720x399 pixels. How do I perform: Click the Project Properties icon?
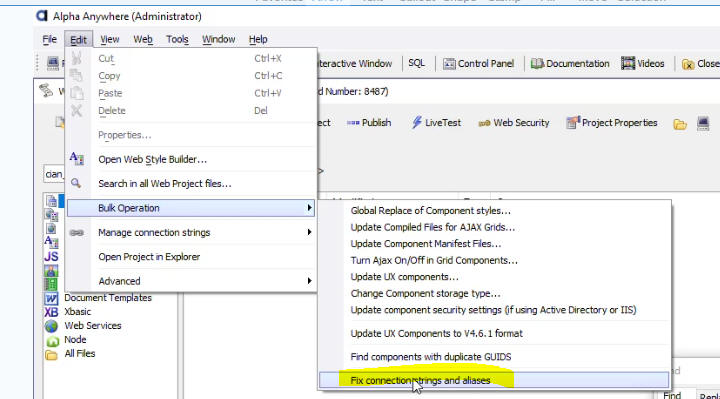point(573,123)
